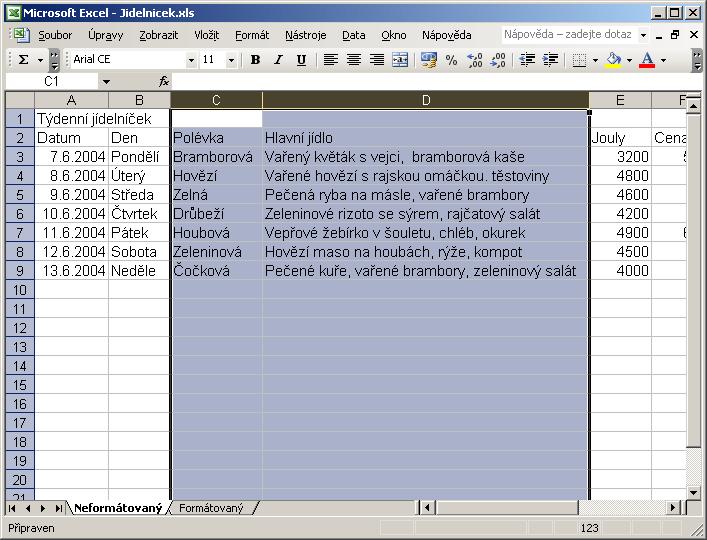
Task: Click the Decrease Indent icon
Action: point(527,59)
